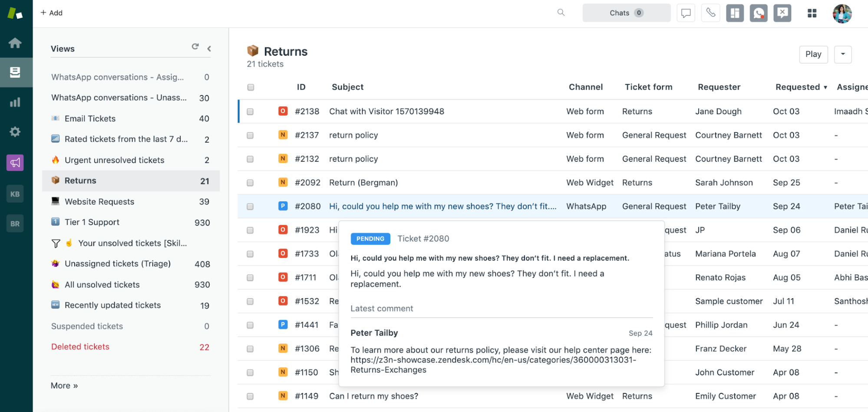Select the Urgent unresolved tickets view
Screen dimensions: 868x412
pyautogui.click(x=115, y=160)
